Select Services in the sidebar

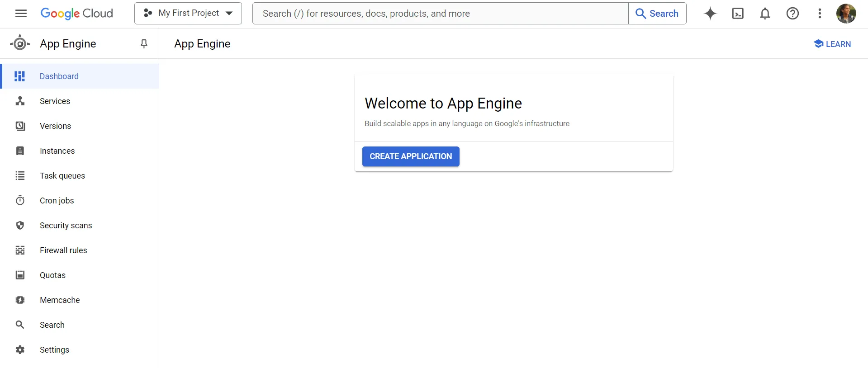coord(55,101)
